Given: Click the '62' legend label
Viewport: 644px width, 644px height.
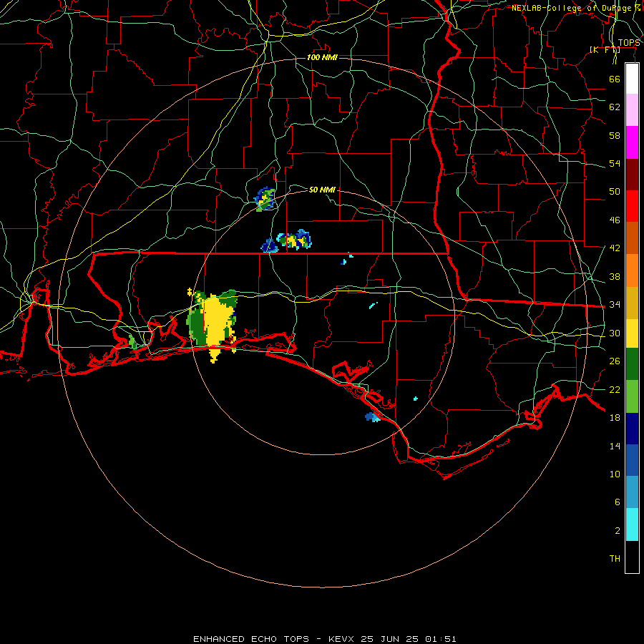Looking at the screenshot, I should click(x=615, y=107).
